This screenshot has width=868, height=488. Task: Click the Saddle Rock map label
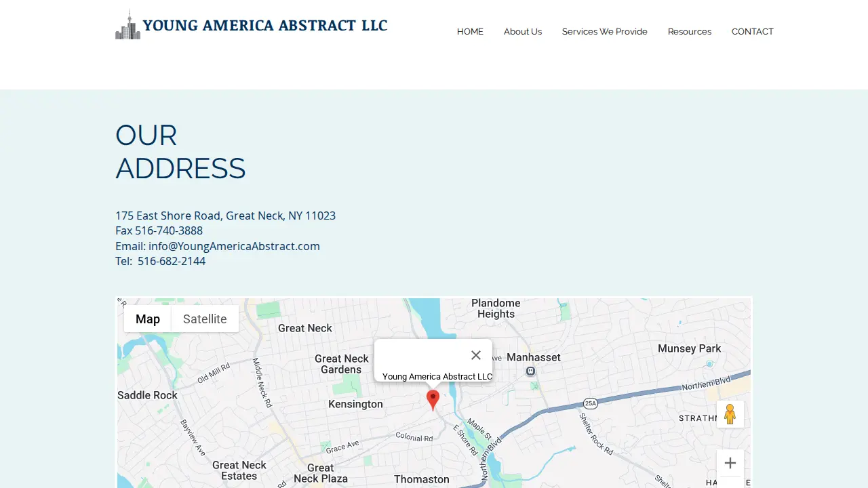pos(147,395)
